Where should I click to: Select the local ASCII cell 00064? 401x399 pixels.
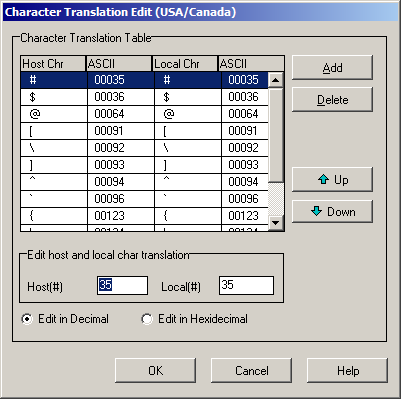[x=245, y=114]
